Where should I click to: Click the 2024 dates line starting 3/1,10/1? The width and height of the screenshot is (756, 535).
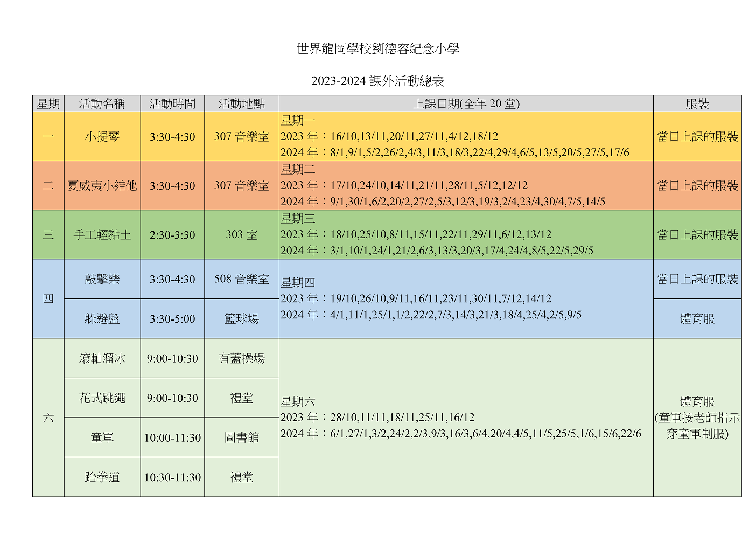pos(437,251)
